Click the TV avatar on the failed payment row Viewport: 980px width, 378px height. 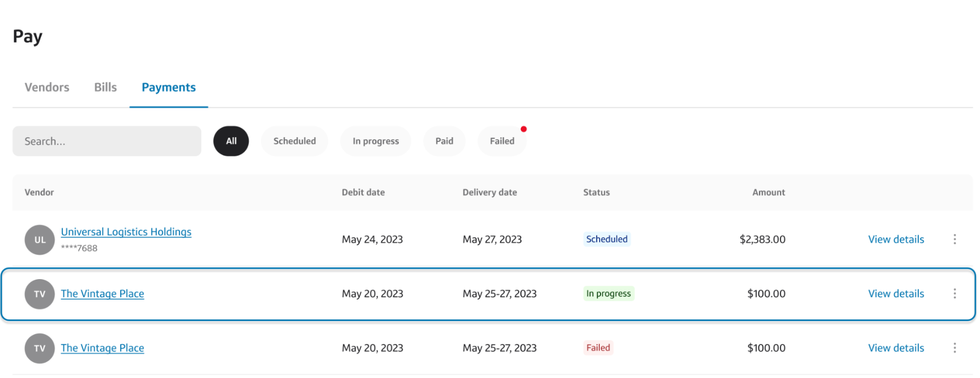(39, 348)
